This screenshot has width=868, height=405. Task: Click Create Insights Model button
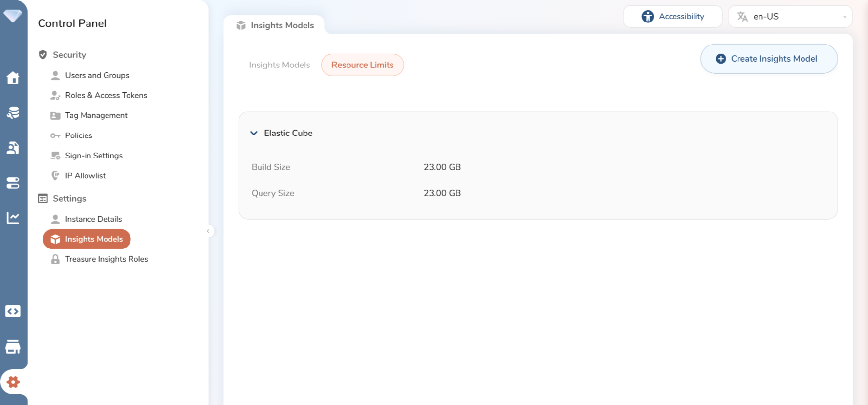pos(768,59)
